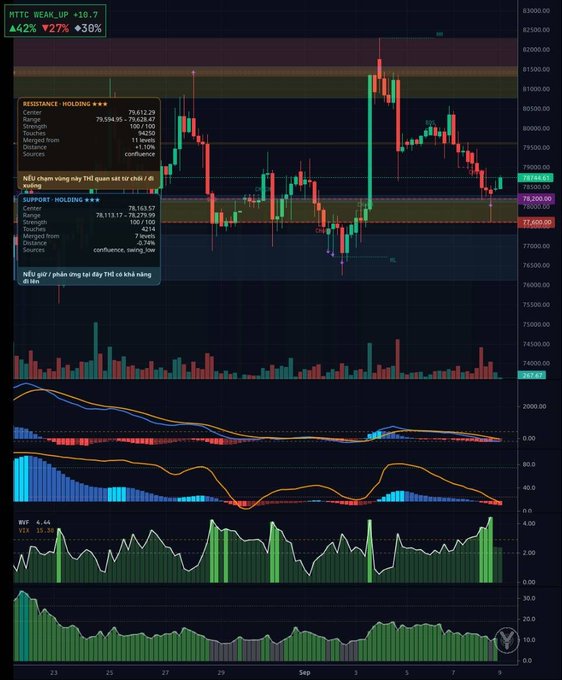
Task: Click the 75000.00 price axis label
Action: (536, 324)
